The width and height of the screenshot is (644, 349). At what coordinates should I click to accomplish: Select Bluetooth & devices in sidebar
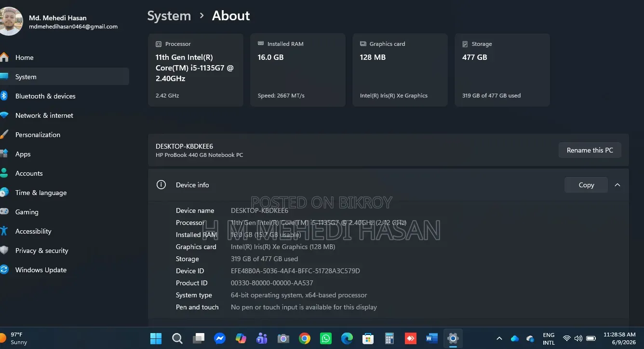coord(65,96)
